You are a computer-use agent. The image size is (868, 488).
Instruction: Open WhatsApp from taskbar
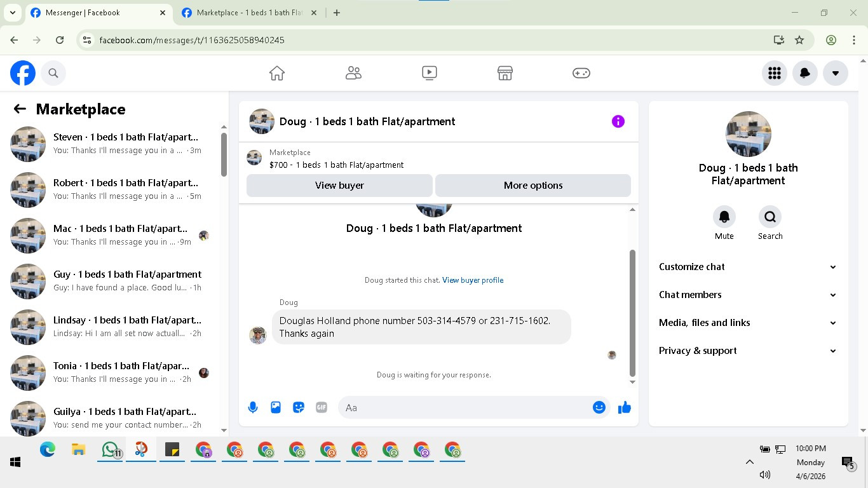coord(111,450)
